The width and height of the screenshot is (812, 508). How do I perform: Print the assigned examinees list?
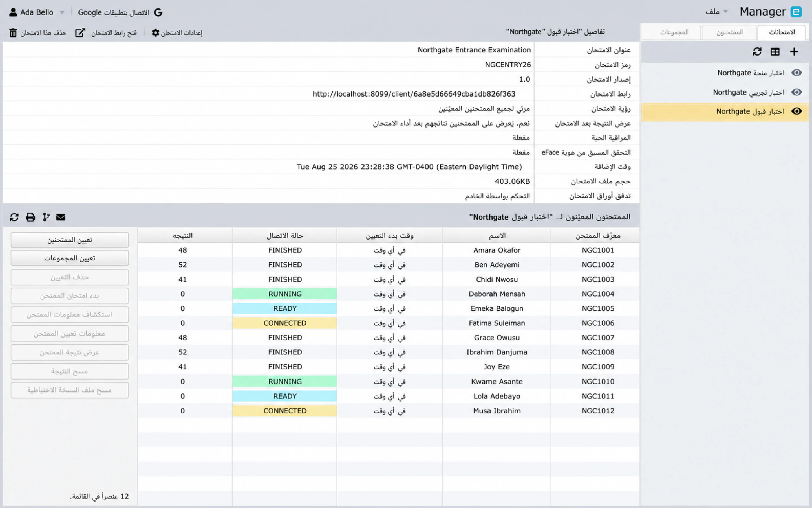pyautogui.click(x=30, y=217)
